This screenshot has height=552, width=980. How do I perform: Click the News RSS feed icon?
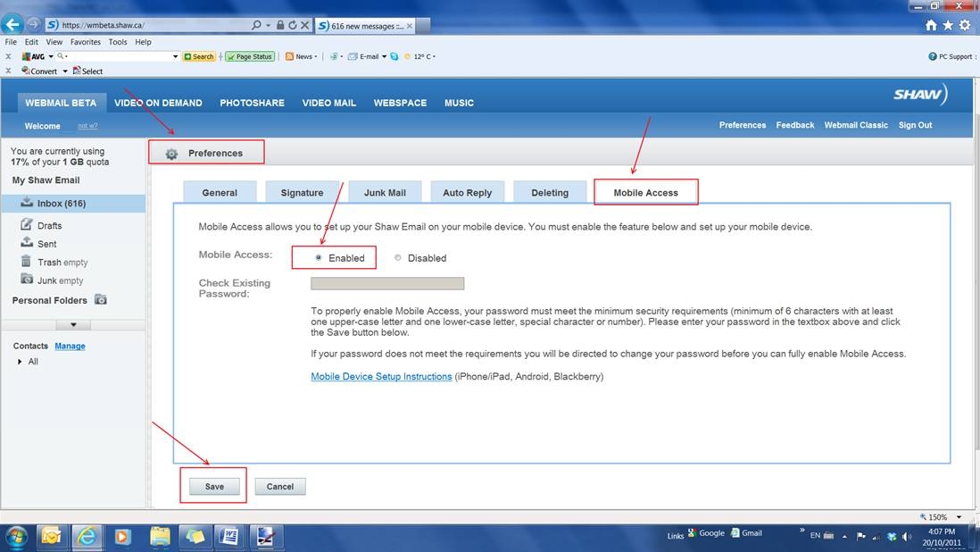click(x=289, y=56)
